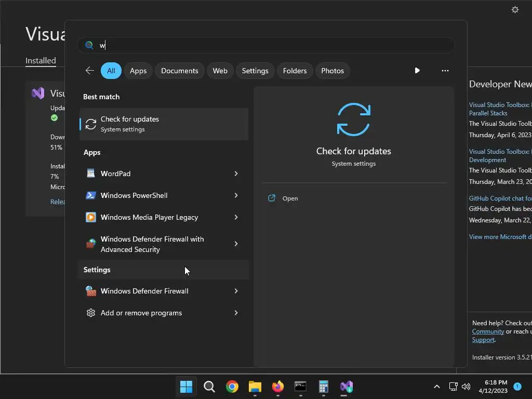Click the gear icon for Add or remove programs
The width and height of the screenshot is (532, 399).
coord(90,313)
